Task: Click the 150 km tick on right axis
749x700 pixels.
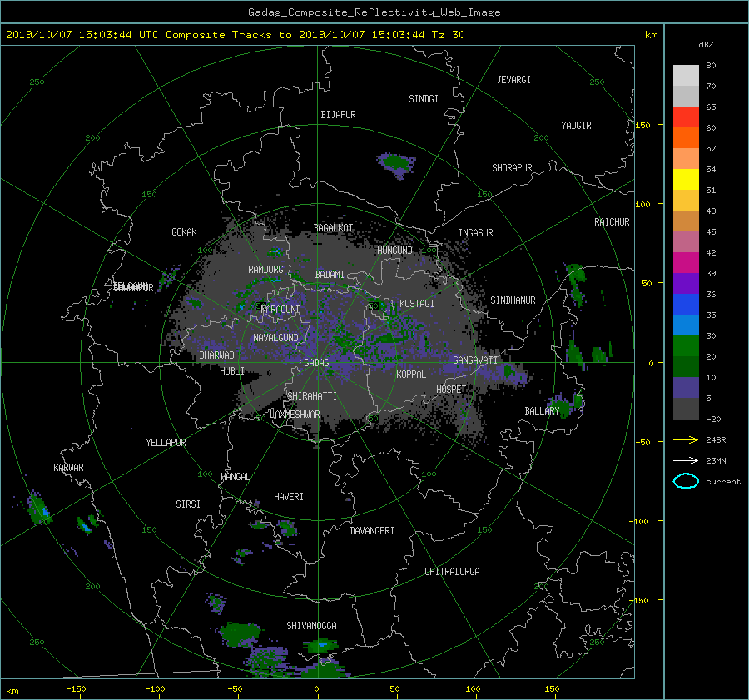Action: (643, 125)
